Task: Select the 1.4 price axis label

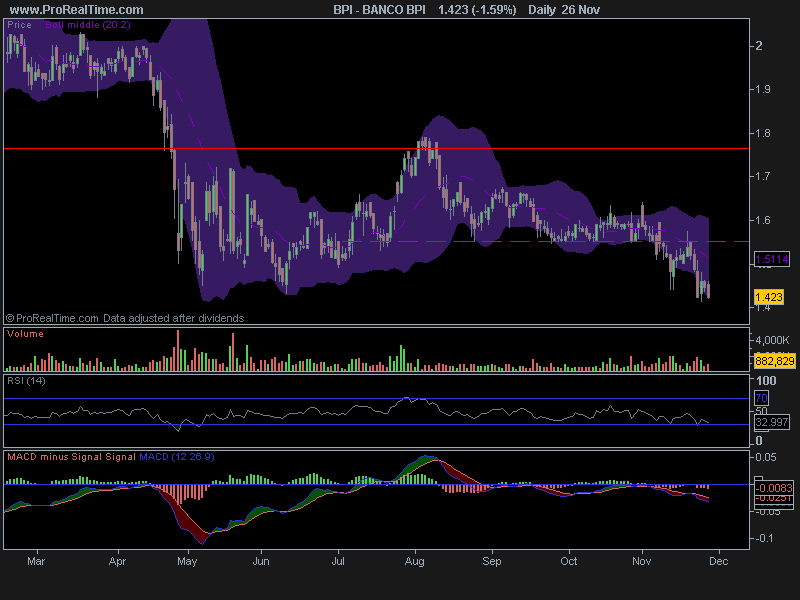Action: [x=763, y=307]
